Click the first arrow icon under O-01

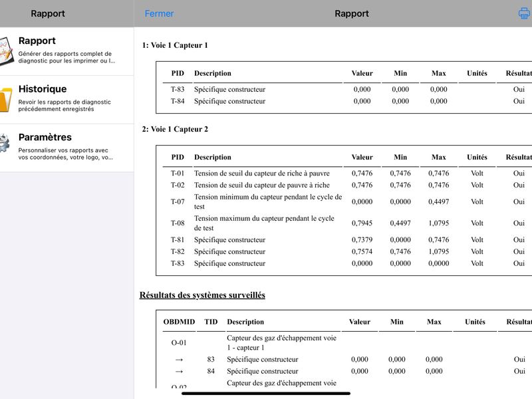coord(179,360)
